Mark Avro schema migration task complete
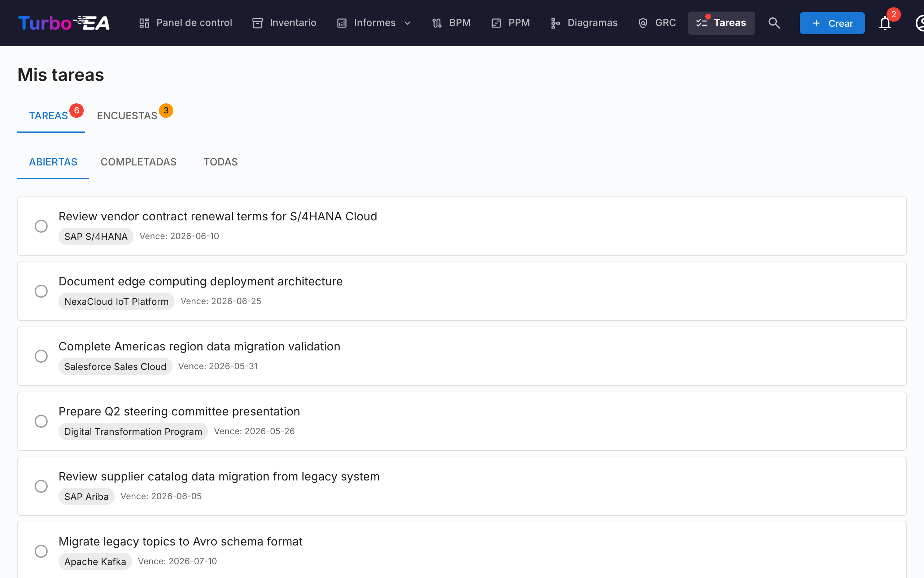Viewport: 924px width, 578px height. click(41, 551)
